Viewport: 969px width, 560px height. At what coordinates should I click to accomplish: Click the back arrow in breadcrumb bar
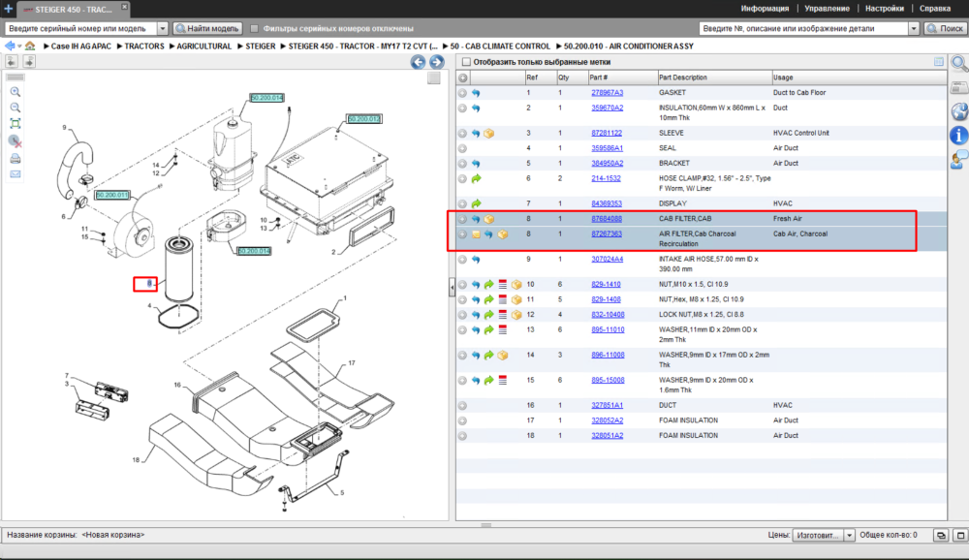[x=10, y=46]
